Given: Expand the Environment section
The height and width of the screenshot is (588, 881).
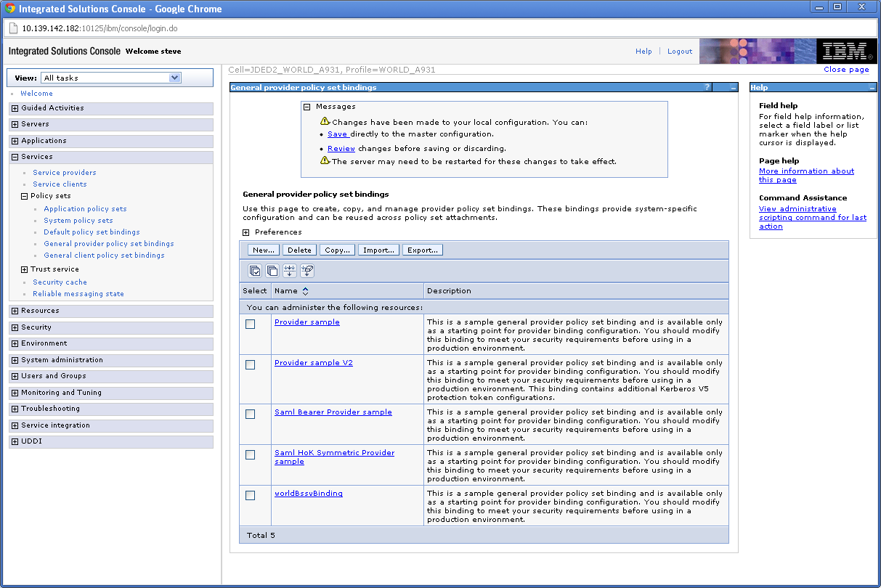Looking at the screenshot, I should (15, 343).
